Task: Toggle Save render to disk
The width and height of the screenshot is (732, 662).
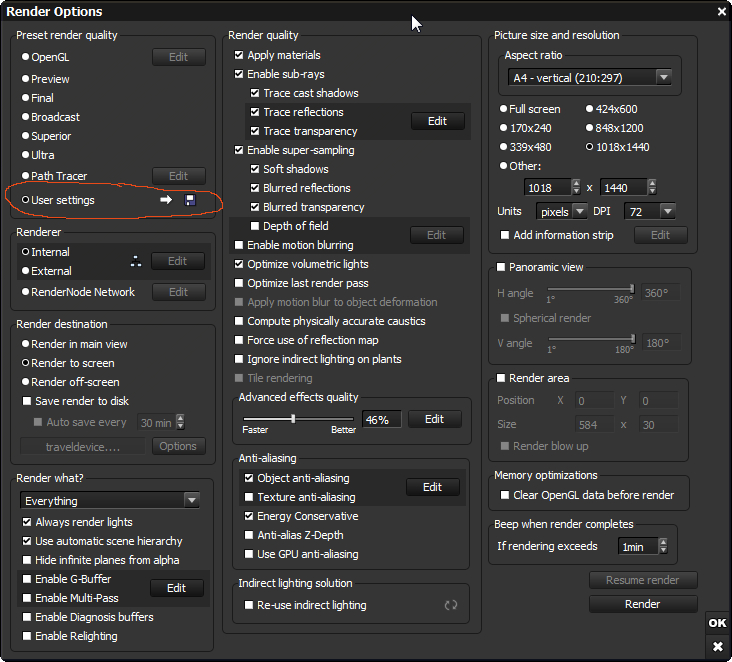Action: 27,401
